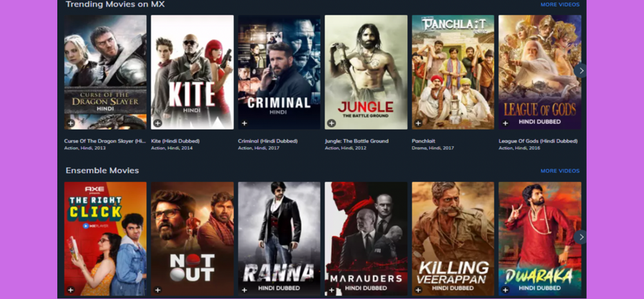Click plus icon on Criminal poster
This screenshot has height=299, width=644.
click(x=244, y=123)
